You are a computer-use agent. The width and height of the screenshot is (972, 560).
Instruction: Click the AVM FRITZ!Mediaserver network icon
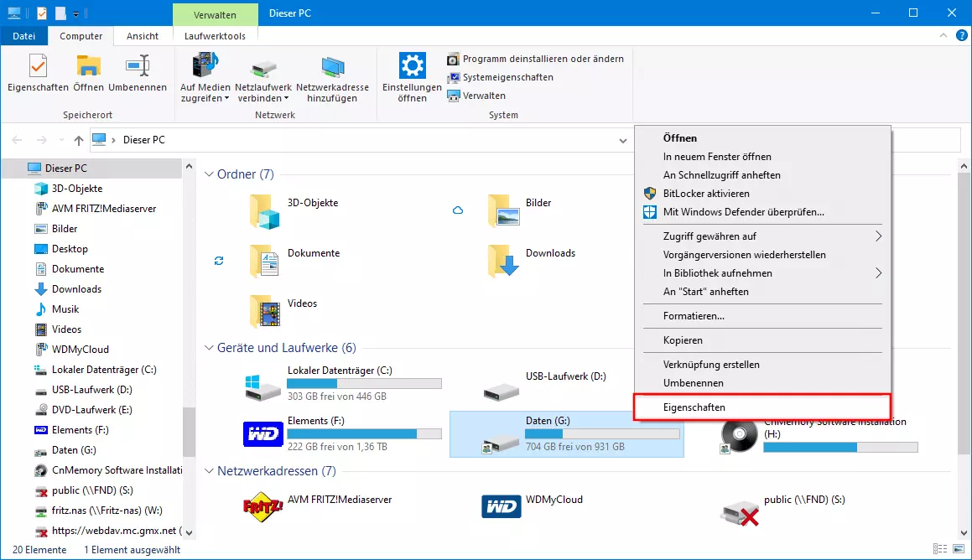tap(262, 507)
